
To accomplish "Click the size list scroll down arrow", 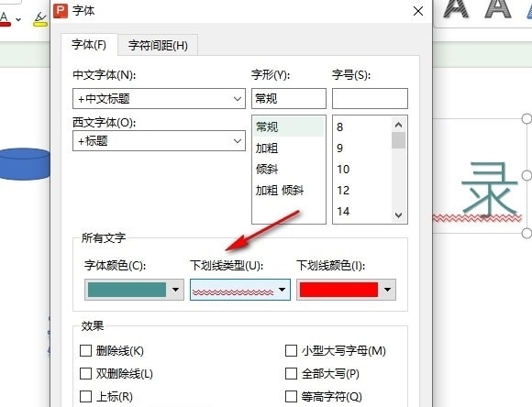I will coord(399,215).
